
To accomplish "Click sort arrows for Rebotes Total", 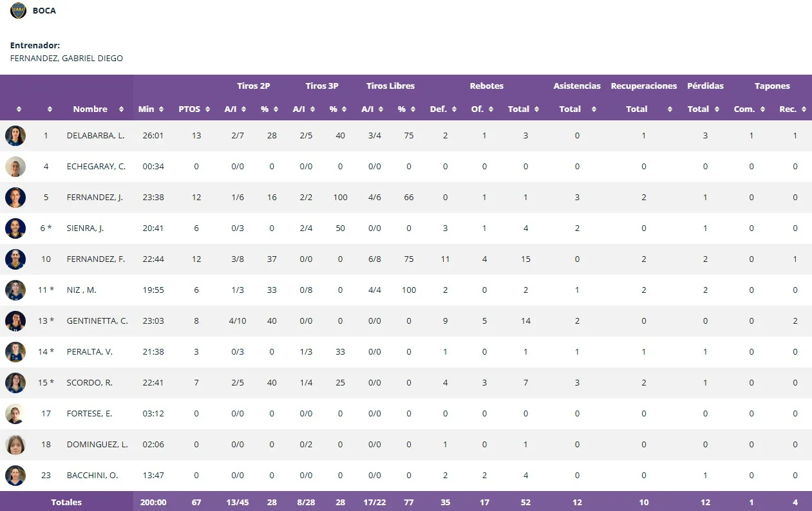I will click(x=536, y=109).
